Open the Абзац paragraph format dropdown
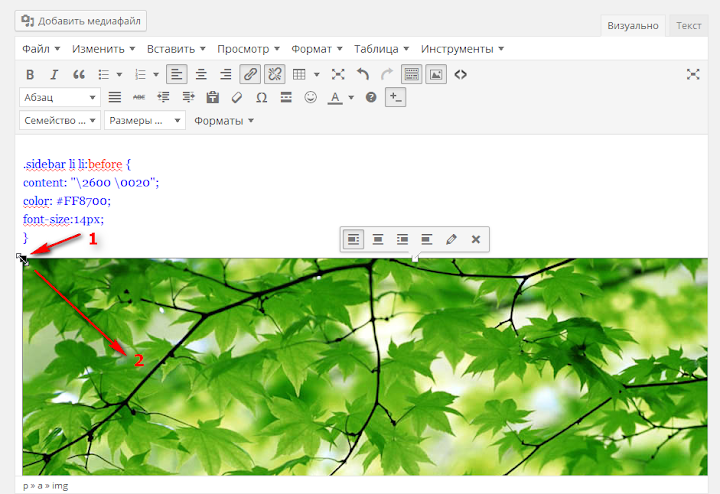720x494 pixels. (60, 97)
